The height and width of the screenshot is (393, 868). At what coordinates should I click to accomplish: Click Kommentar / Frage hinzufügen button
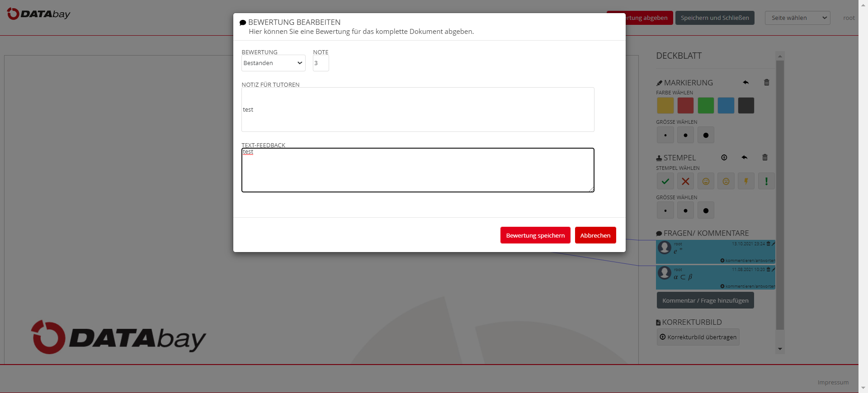click(x=705, y=300)
